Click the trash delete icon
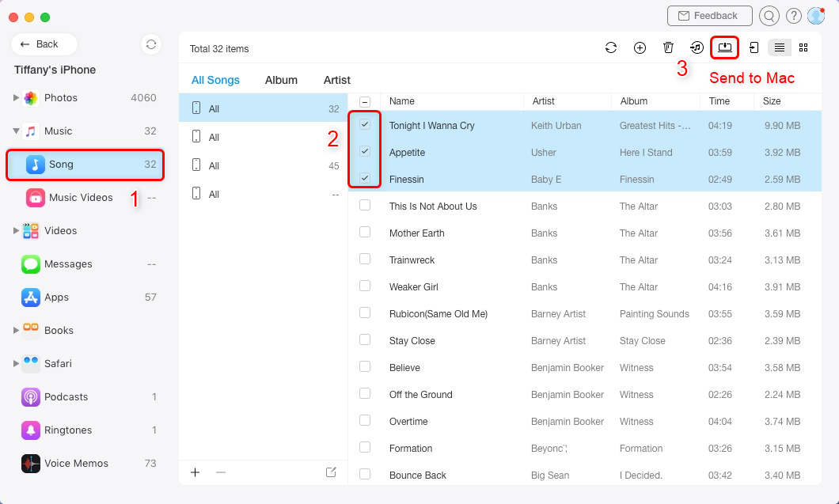The height and width of the screenshot is (504, 839). point(668,47)
